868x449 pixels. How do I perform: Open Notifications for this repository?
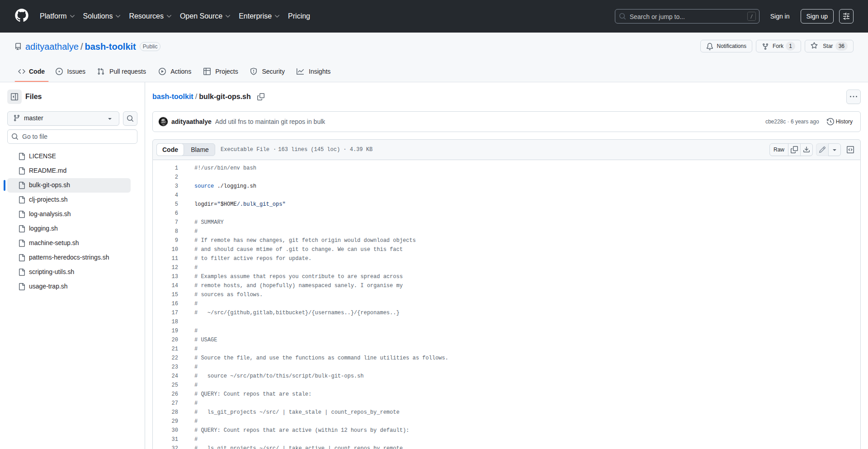(x=726, y=46)
